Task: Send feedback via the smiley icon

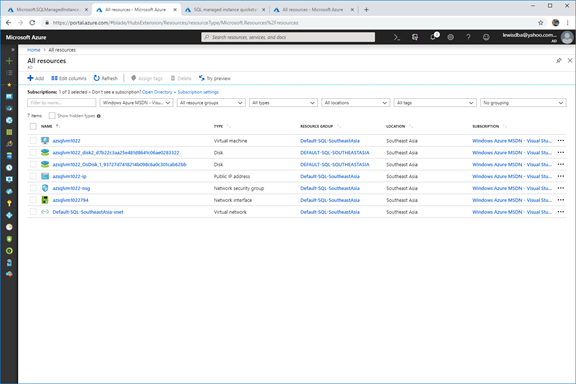Action: point(486,37)
